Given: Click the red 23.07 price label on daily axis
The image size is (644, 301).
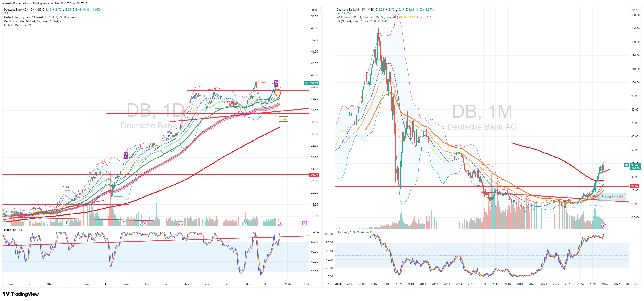Looking at the screenshot, I should [314, 175].
